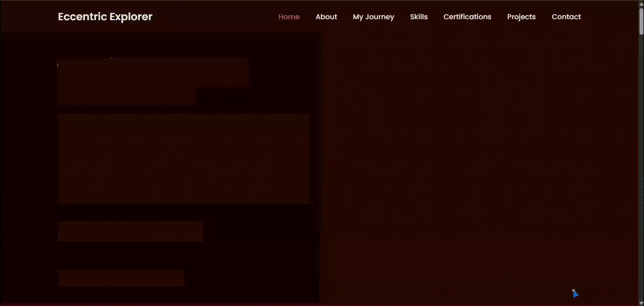Image resolution: width=644 pixels, height=306 pixels.
Task: View the Certifications page
Action: click(x=467, y=17)
